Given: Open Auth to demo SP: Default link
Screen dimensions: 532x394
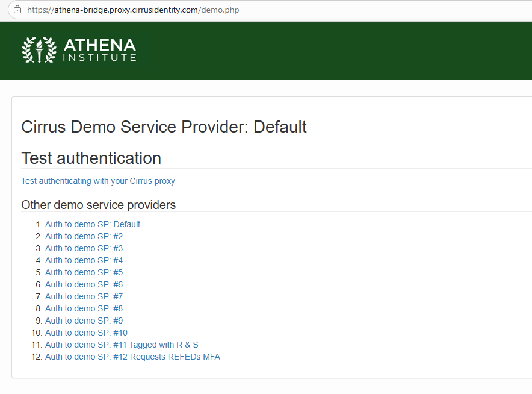Looking at the screenshot, I should pyautogui.click(x=93, y=224).
